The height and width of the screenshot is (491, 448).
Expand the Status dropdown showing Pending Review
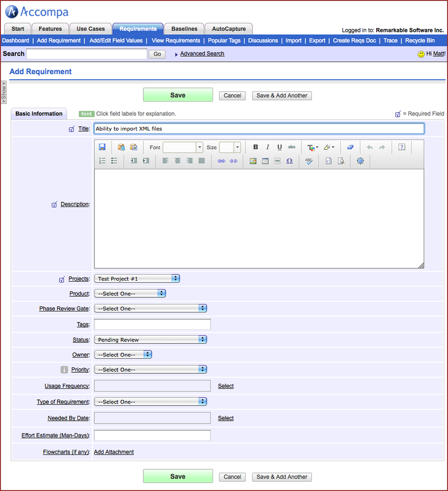pos(150,340)
